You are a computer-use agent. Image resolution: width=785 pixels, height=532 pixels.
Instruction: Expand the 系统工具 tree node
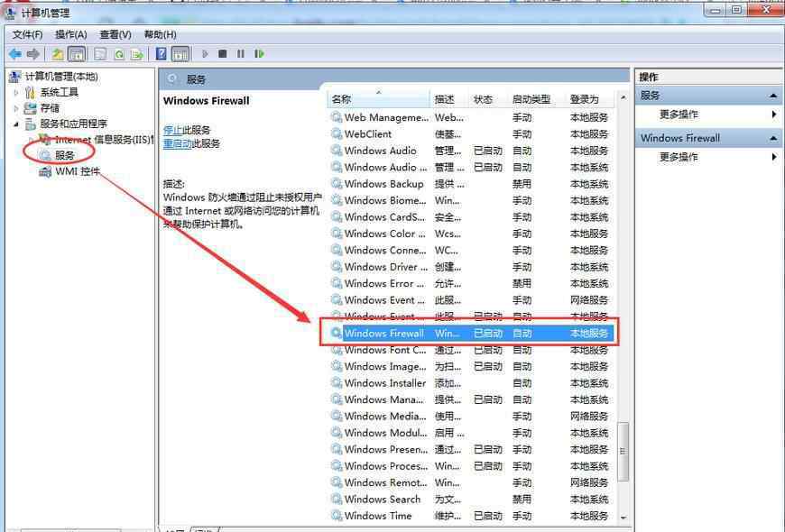16,93
